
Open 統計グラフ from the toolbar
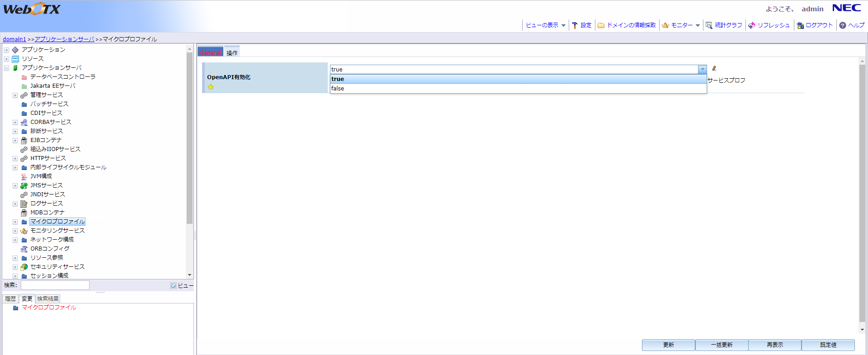click(724, 25)
